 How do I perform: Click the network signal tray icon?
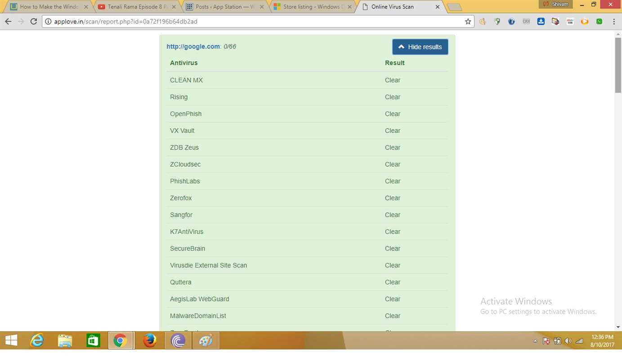[579, 341]
